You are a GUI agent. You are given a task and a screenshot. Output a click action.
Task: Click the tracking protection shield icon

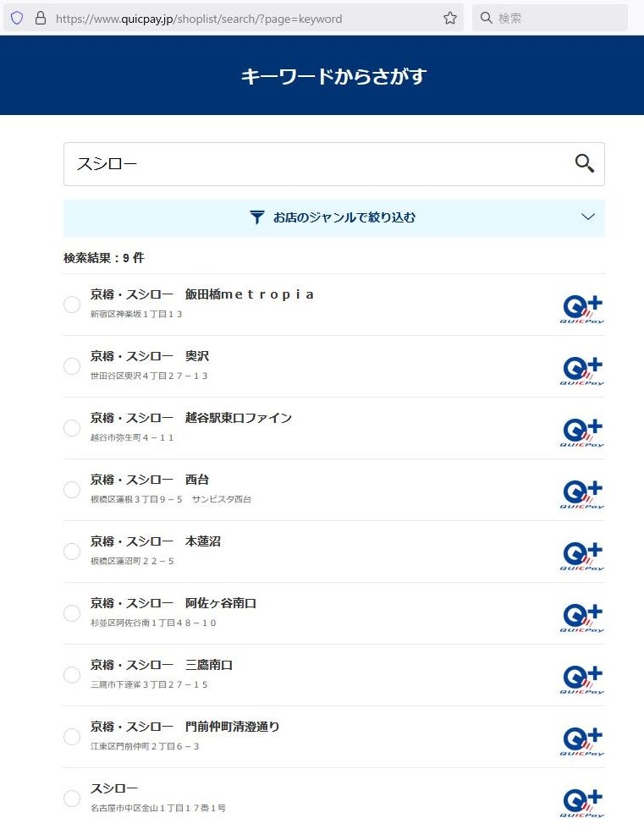[x=17, y=19]
